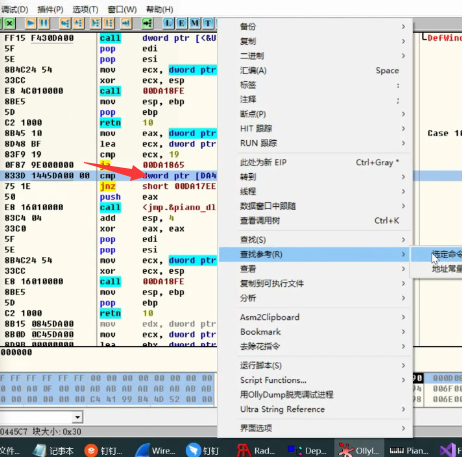Open the 插件(P) menu

coord(50,9)
